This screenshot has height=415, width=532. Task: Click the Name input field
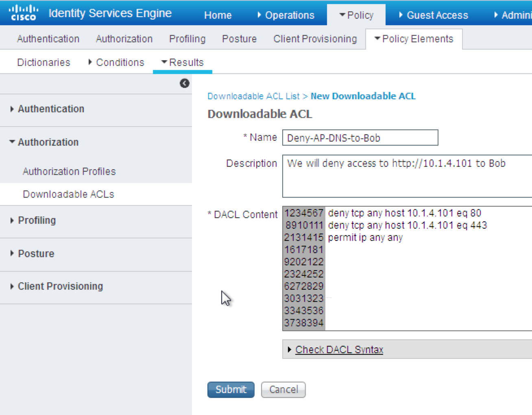[360, 138]
